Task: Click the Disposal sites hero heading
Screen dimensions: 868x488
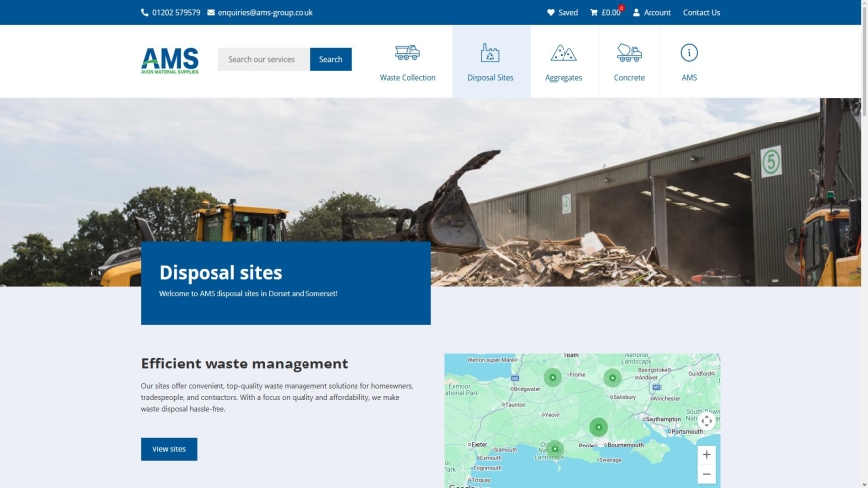Action: click(x=220, y=273)
